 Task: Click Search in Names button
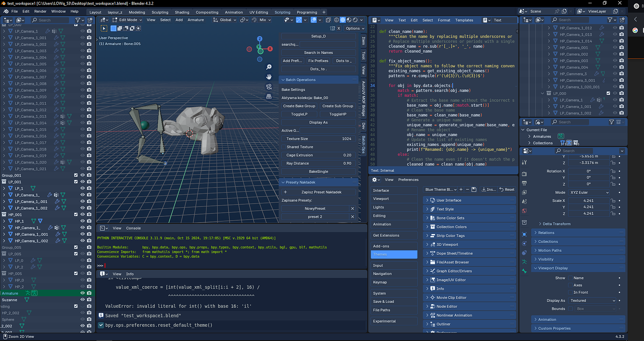318,53
